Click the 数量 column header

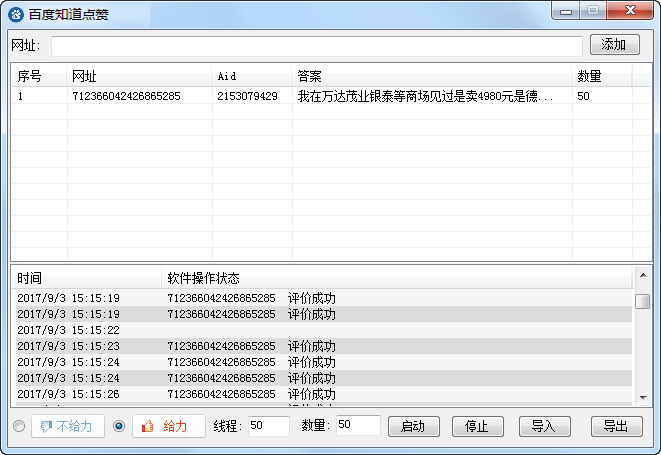(x=602, y=76)
